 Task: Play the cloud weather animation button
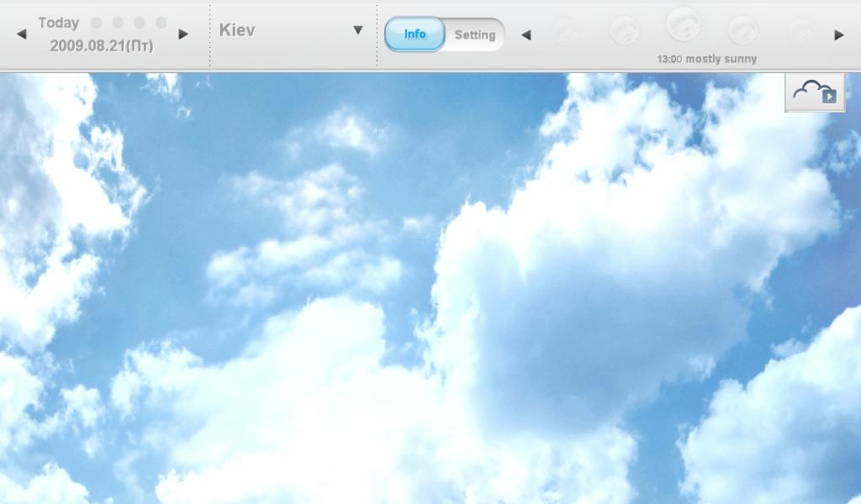point(815,92)
